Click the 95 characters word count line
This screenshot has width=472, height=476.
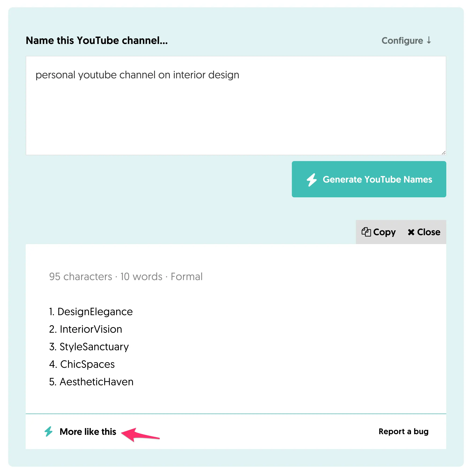point(125,277)
